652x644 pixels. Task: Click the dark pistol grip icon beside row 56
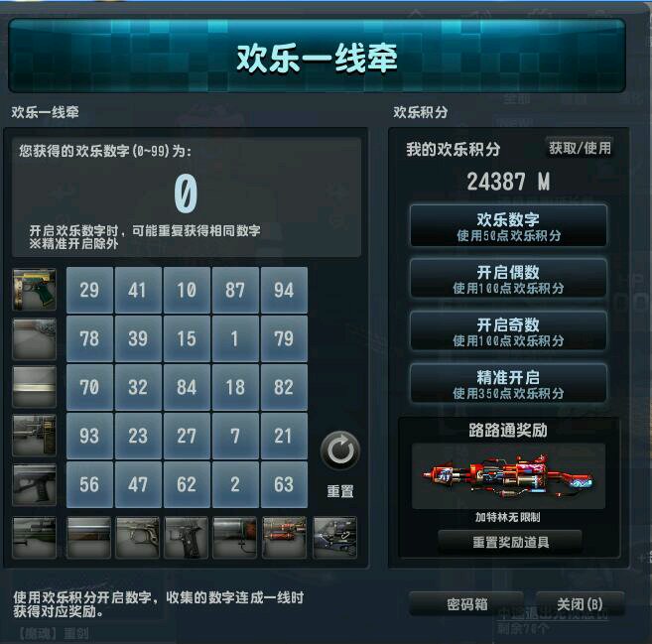(x=34, y=485)
